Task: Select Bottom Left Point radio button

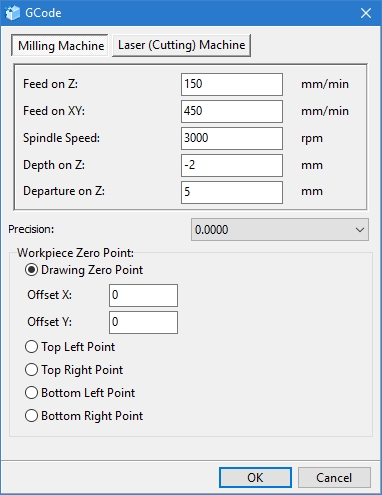Action: point(80,393)
